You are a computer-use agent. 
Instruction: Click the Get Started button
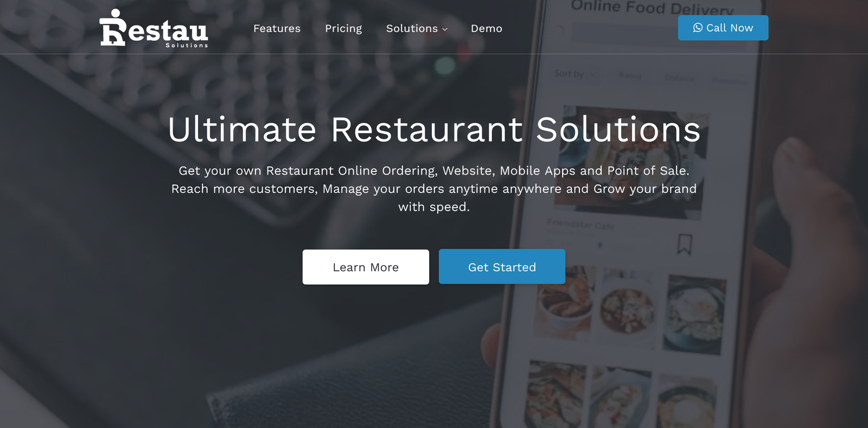tap(502, 266)
